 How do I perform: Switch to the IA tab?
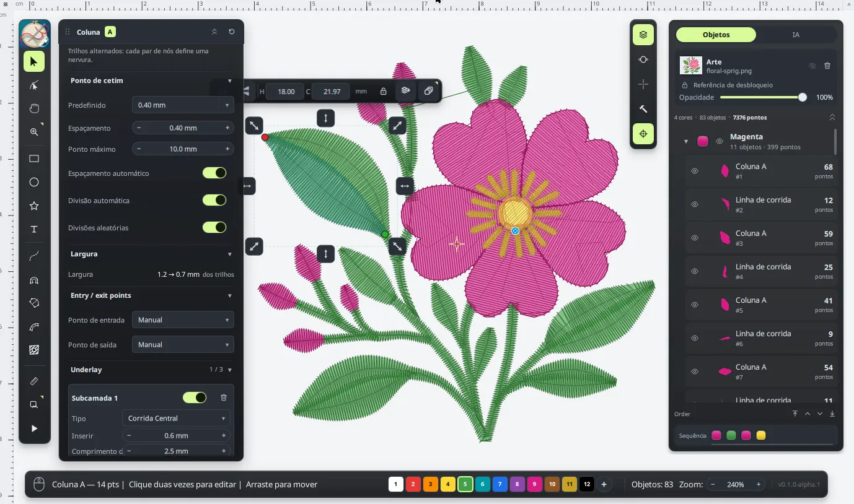(x=796, y=35)
